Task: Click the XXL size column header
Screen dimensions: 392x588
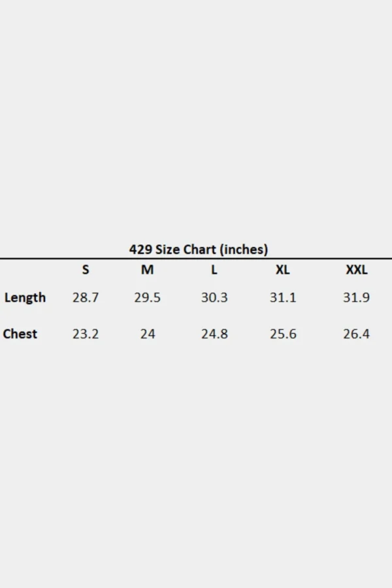Action: coord(356,270)
